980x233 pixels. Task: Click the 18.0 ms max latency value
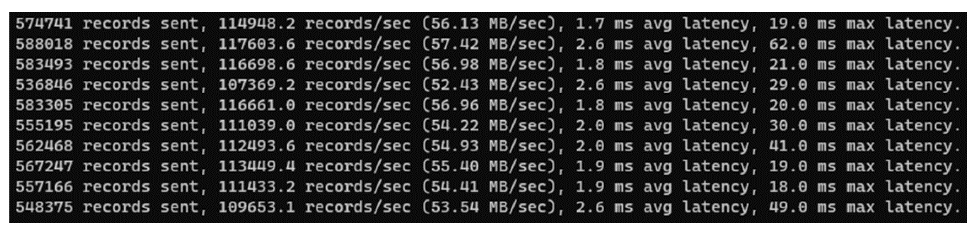click(x=788, y=187)
